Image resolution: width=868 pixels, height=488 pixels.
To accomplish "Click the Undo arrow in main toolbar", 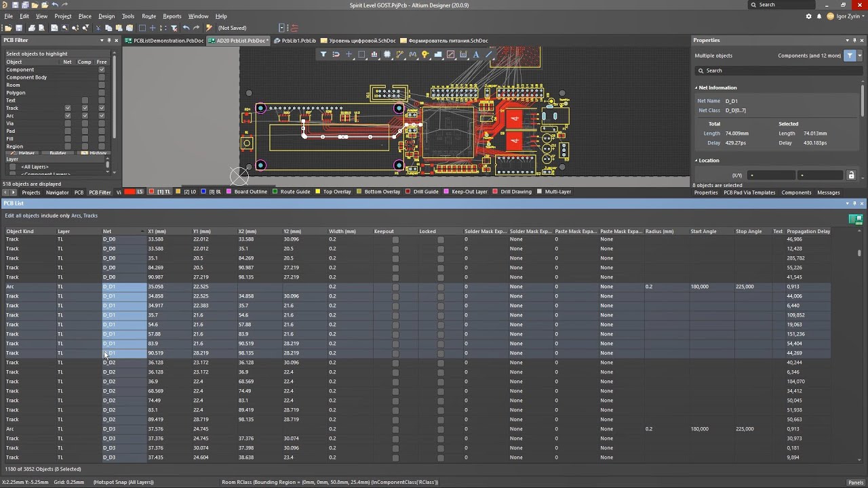I will [x=186, y=28].
